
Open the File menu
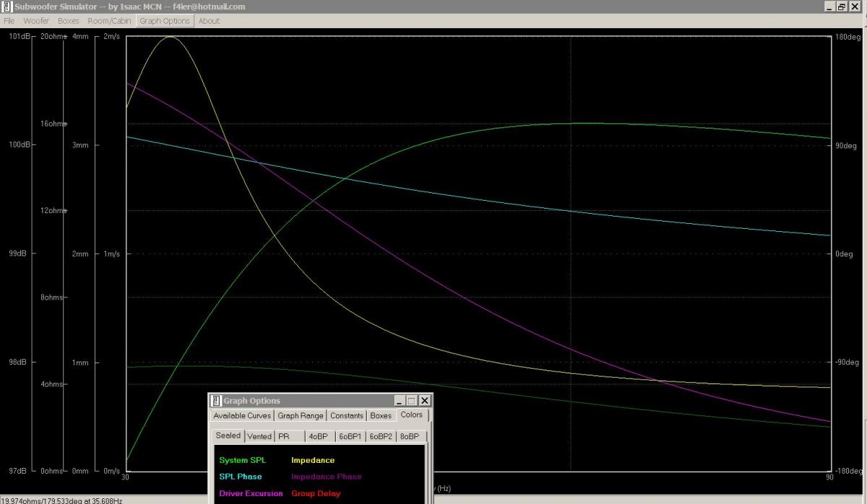(x=9, y=21)
